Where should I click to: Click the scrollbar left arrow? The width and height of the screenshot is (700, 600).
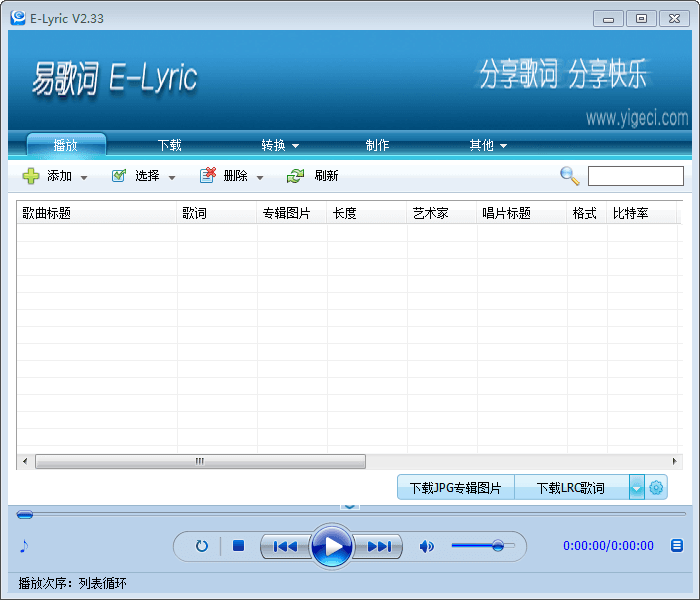(x=25, y=461)
